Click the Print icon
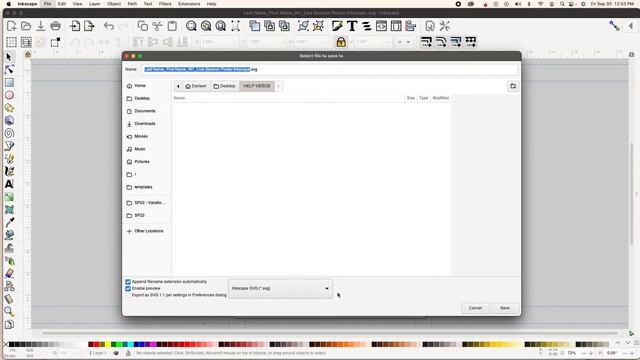This screenshot has width=640, height=360. [56, 26]
